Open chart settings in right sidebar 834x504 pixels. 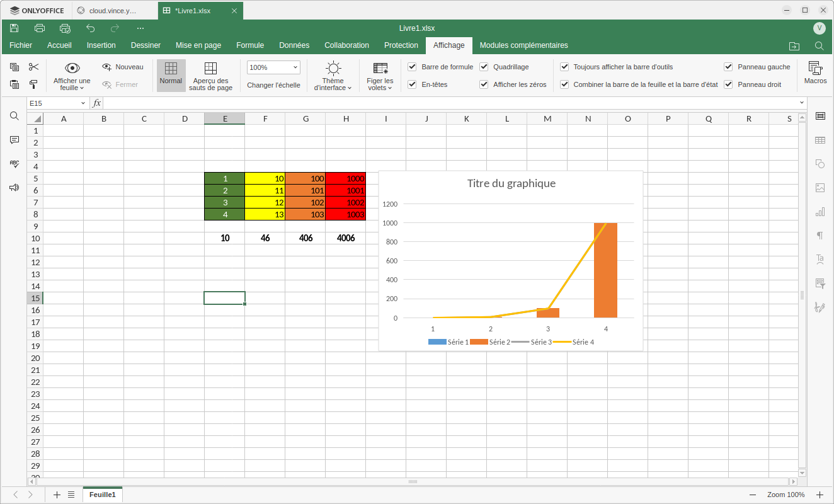pos(820,212)
